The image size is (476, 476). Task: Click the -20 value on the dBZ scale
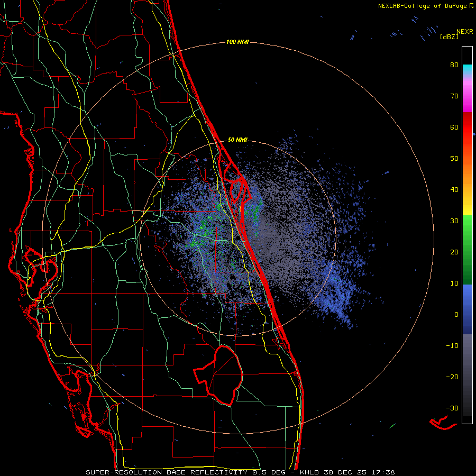tap(452, 377)
